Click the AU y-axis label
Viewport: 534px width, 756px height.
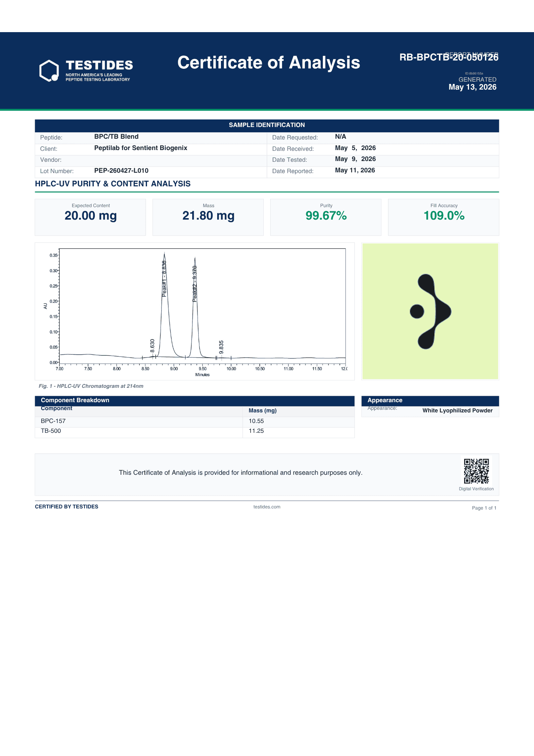(46, 306)
